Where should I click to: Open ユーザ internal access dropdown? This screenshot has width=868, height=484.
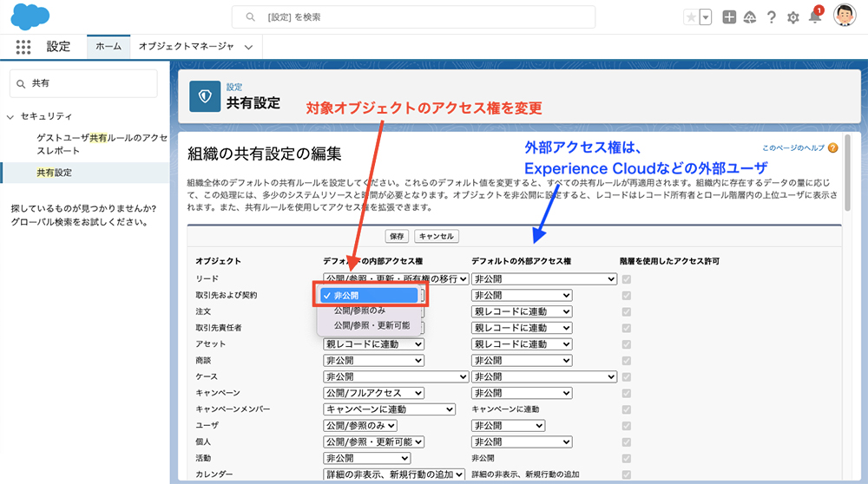coord(360,426)
